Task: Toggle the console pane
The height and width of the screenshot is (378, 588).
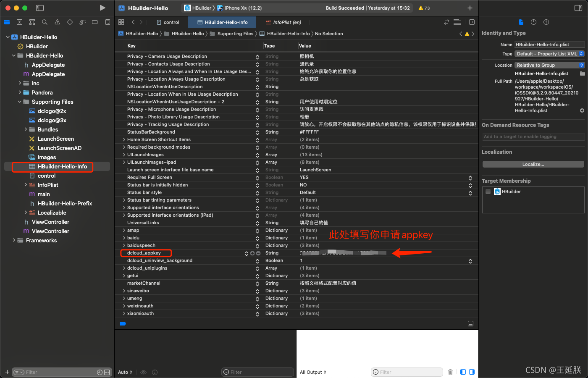Action: [472, 372]
